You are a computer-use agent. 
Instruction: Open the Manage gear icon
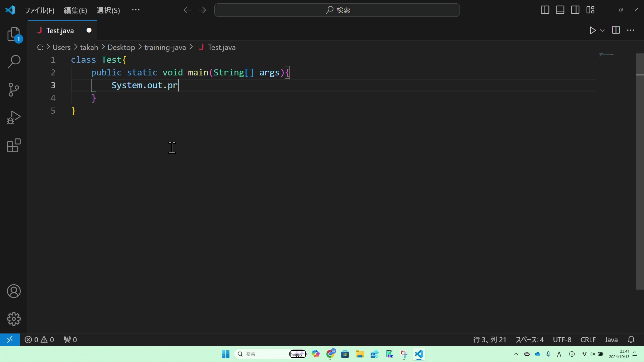[14, 319]
